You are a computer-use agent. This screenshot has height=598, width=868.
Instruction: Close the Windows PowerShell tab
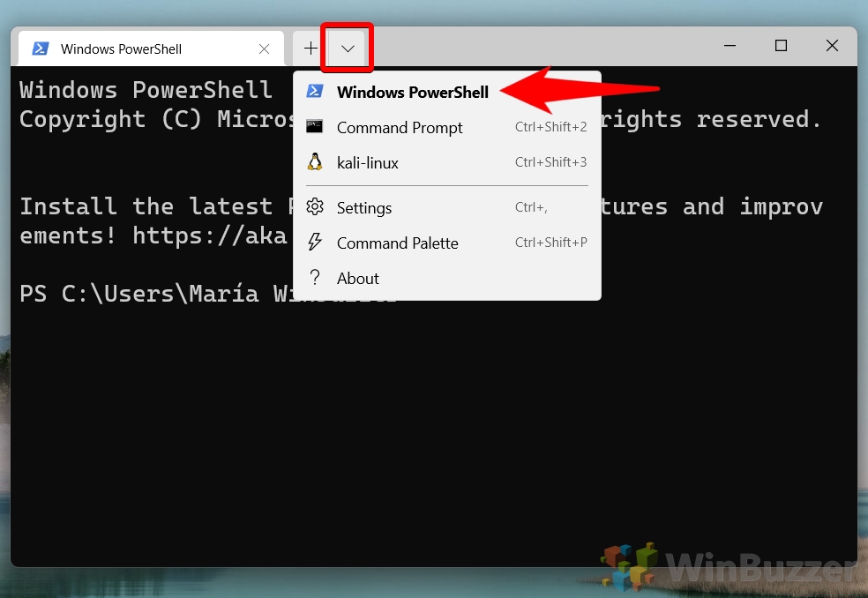point(264,49)
